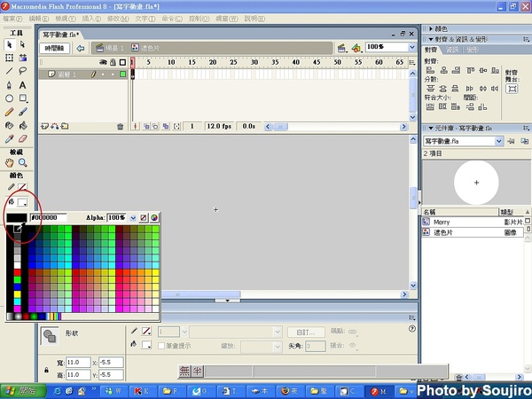Screen dimensions: 532x399
Task: Choose the Pencil tool
Action: click(x=10, y=112)
